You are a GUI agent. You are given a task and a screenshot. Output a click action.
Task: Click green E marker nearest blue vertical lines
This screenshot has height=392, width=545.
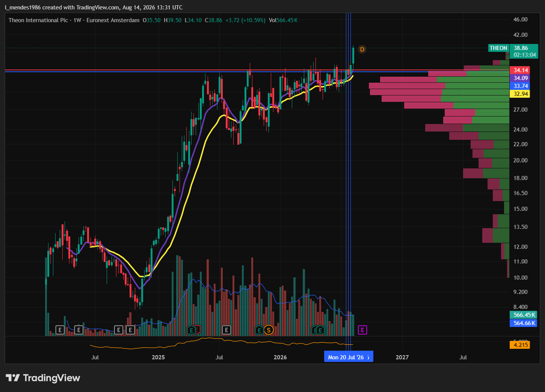tap(320, 330)
